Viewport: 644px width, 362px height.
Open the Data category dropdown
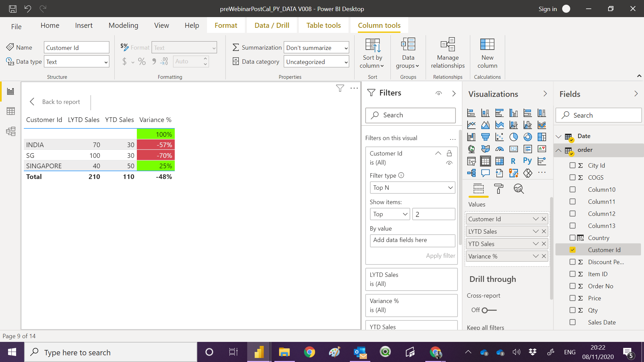pos(316,62)
